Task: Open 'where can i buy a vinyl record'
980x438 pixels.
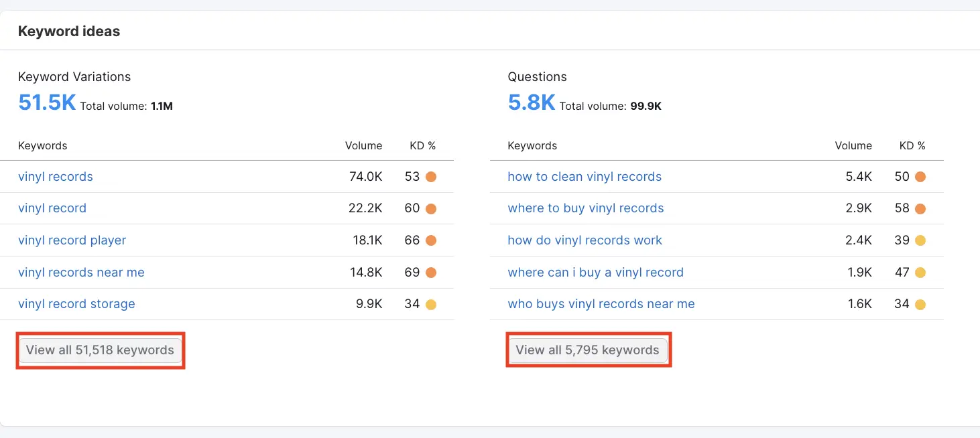Action: pyautogui.click(x=595, y=273)
